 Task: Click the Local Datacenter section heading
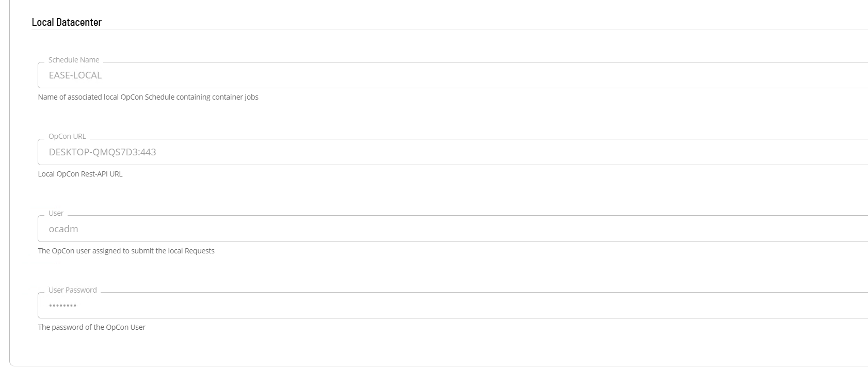[x=67, y=22]
